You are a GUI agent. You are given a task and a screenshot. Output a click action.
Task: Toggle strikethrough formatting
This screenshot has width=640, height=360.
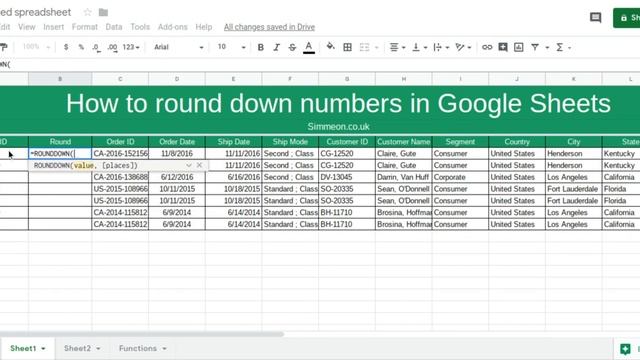(292, 47)
